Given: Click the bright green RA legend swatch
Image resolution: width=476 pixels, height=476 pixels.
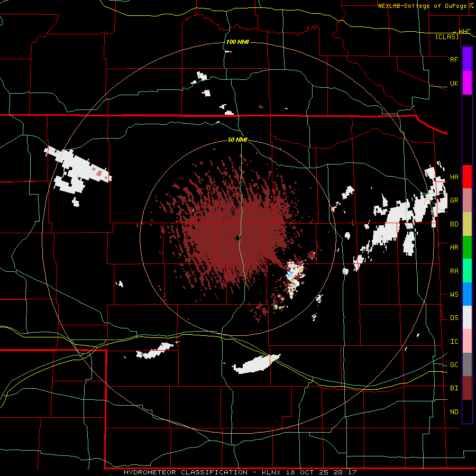Looking at the screenshot, I should pyautogui.click(x=467, y=271).
